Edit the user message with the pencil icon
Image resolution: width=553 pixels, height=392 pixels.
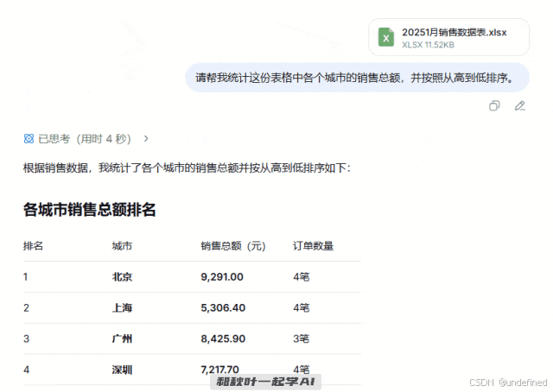(x=519, y=105)
